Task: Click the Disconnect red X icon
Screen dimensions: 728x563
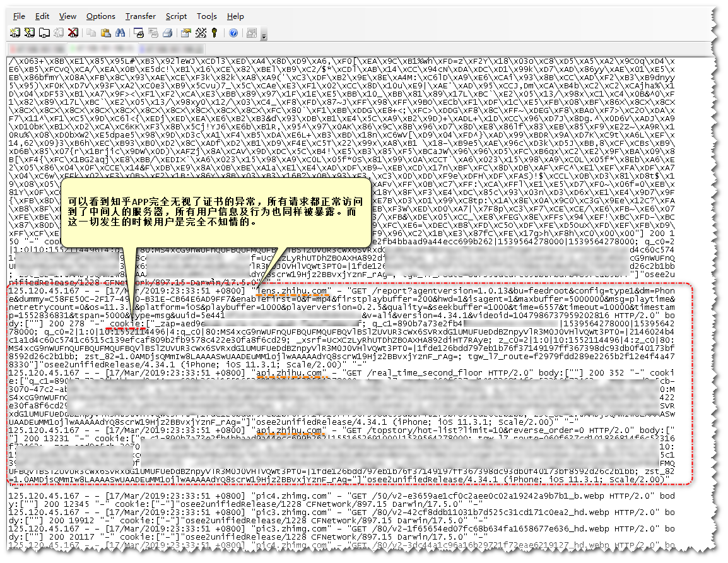Action: click(x=73, y=33)
